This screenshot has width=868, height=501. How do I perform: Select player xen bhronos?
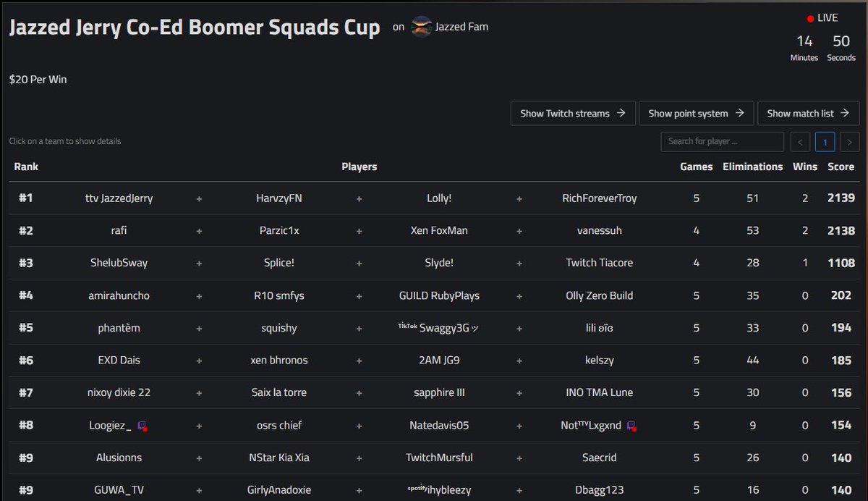click(279, 361)
